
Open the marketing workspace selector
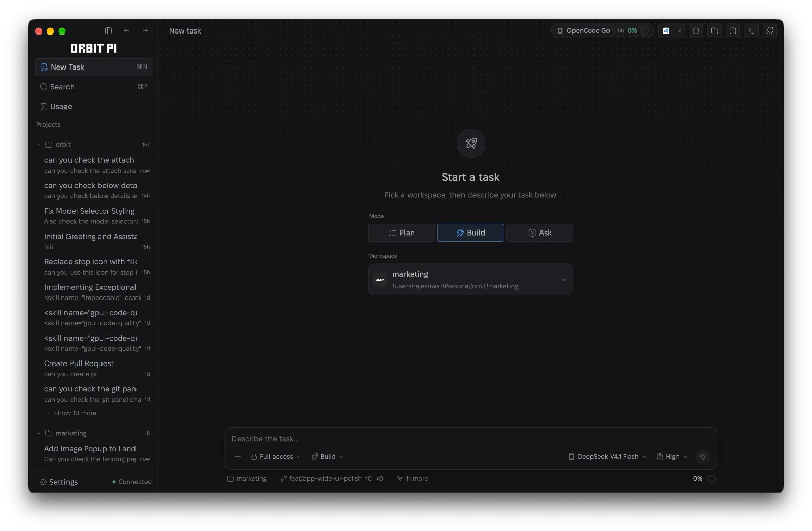[471, 280]
